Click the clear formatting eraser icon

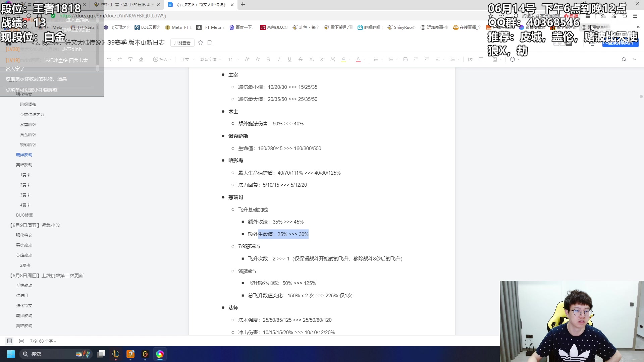141,59
